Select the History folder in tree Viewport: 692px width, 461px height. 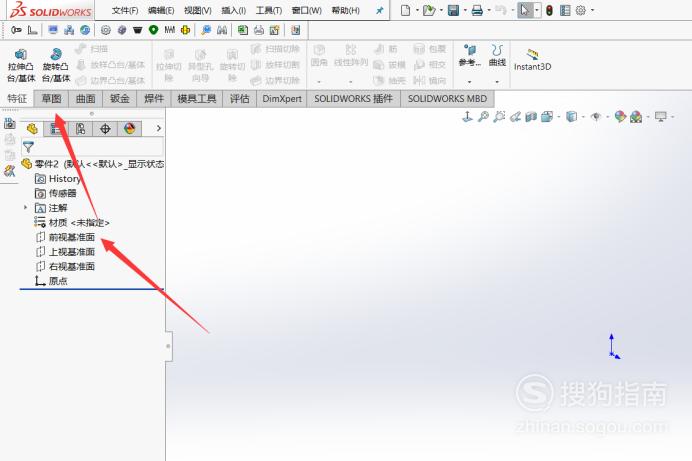point(58,179)
